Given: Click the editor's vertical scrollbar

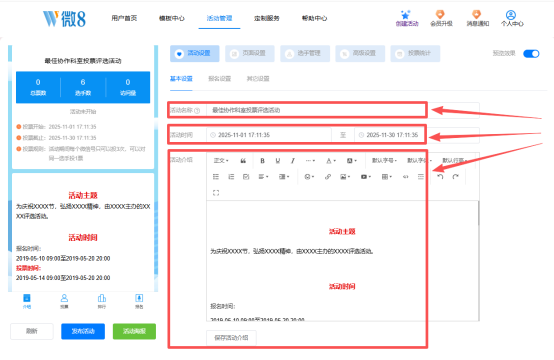Looking at the screenshot, I should [478, 214].
